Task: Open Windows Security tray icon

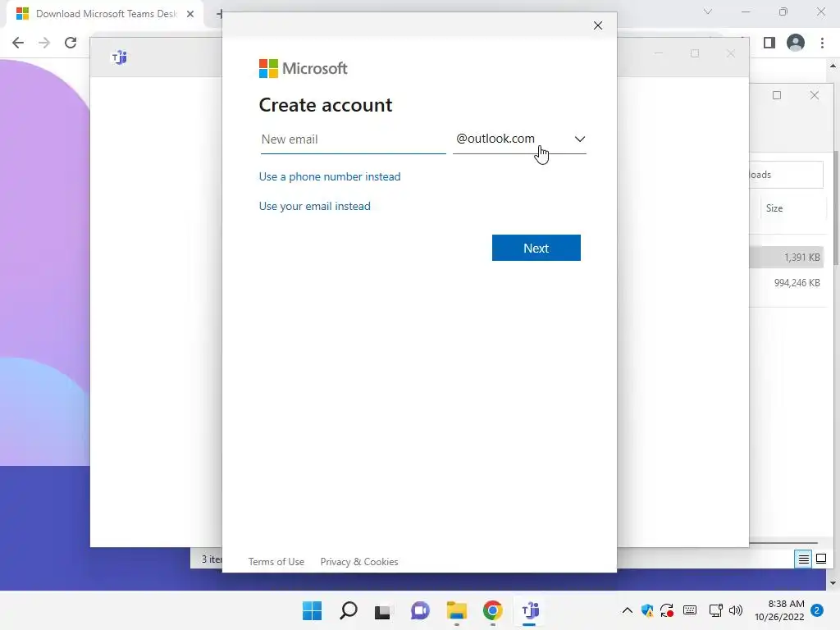Action: [x=647, y=610]
